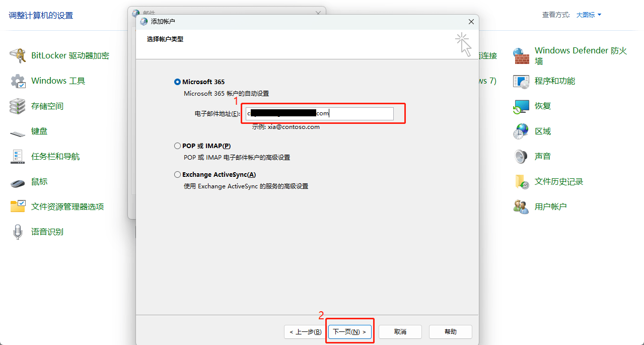Viewport: 644px width, 345px height.
Task: Open 文件历史记录 icon
Action: (521, 182)
